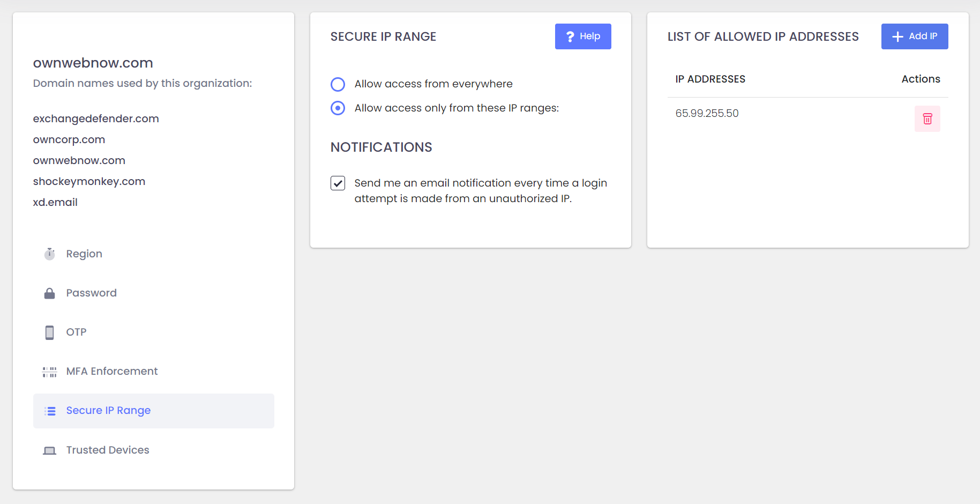Click the OTP phone icon
This screenshot has width=980, height=504.
pos(50,332)
